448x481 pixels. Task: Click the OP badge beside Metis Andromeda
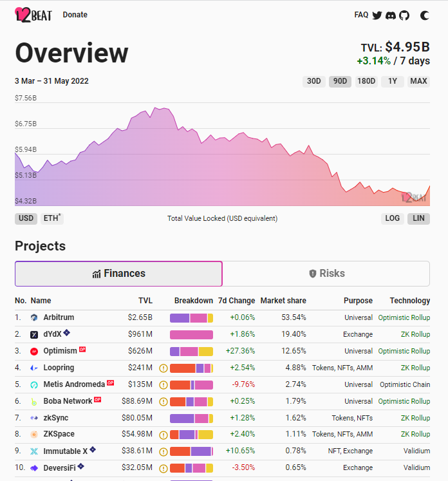click(110, 383)
